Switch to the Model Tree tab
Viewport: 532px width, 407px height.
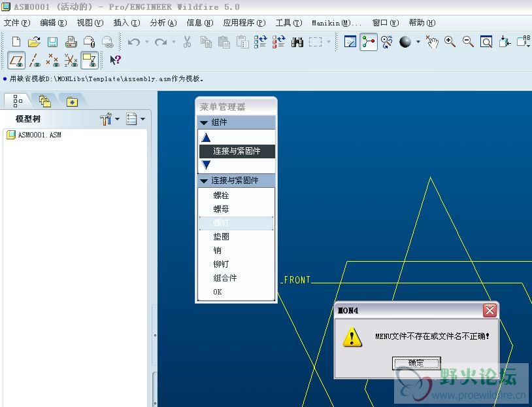click(x=18, y=101)
